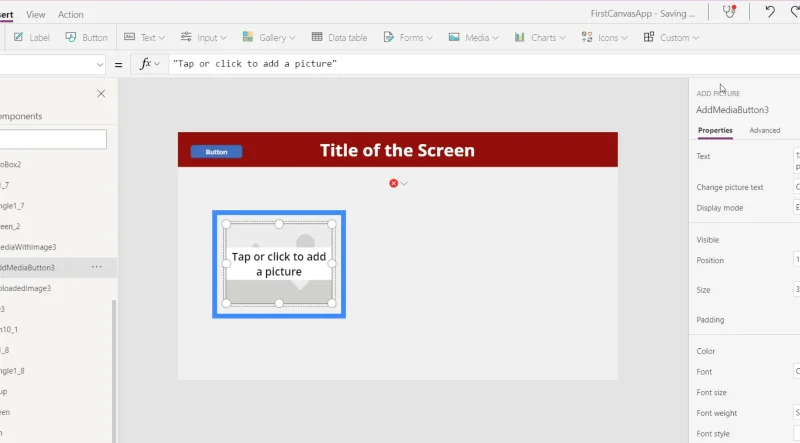This screenshot has width=800, height=443.
Task: Click the tree view vertical scrollbar
Action: 114,370
